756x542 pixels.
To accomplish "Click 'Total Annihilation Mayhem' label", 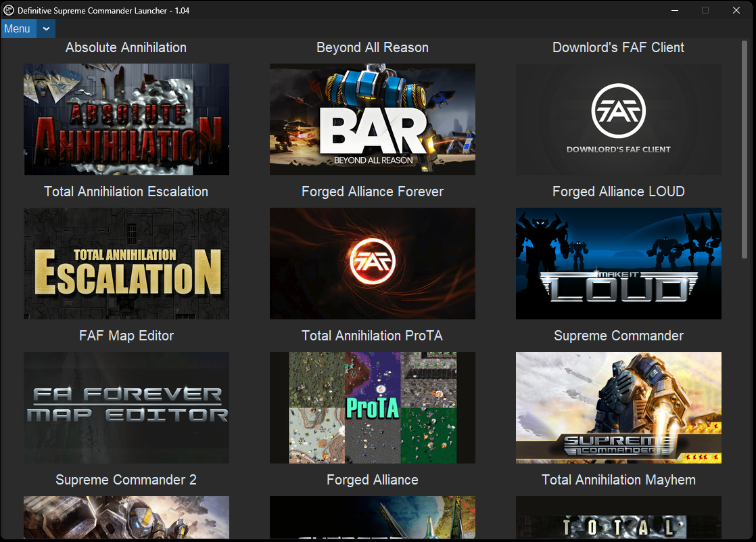I will (619, 480).
